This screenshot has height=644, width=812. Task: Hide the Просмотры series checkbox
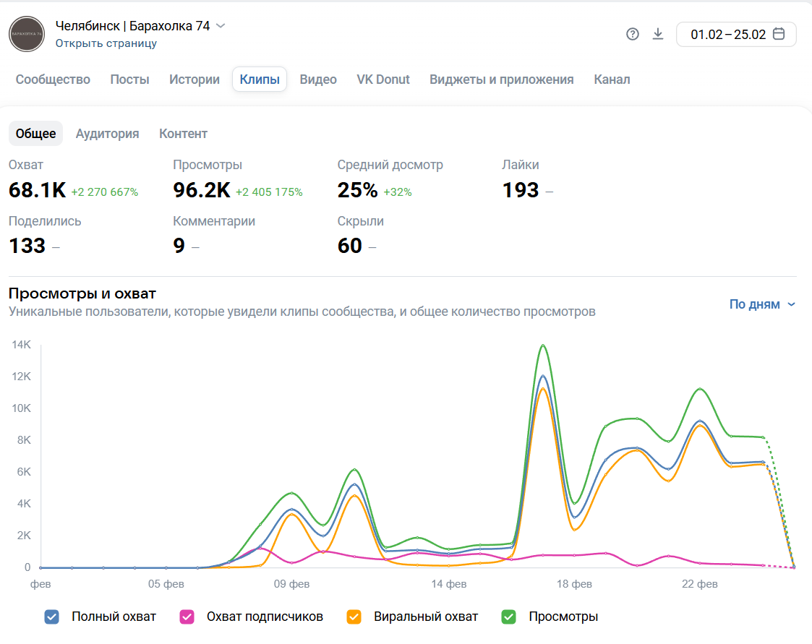pos(509,617)
